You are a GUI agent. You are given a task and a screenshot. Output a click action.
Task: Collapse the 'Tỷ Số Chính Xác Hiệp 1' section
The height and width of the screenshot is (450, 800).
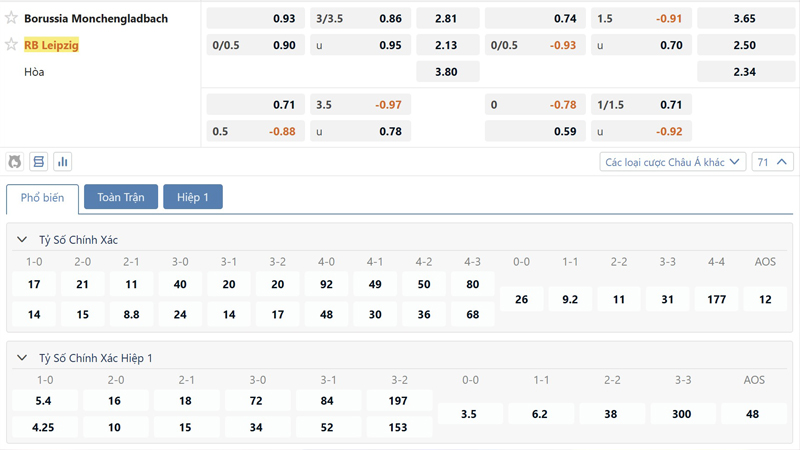[x=22, y=358]
